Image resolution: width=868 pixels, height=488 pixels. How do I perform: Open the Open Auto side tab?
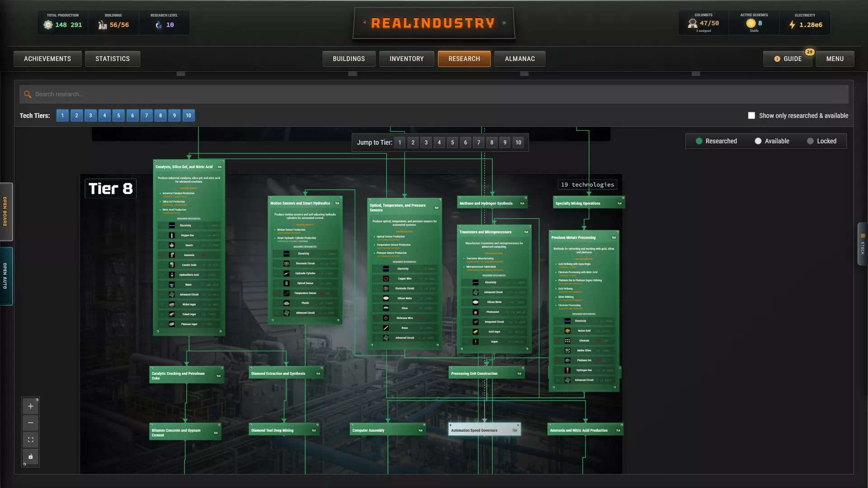coord(6,276)
